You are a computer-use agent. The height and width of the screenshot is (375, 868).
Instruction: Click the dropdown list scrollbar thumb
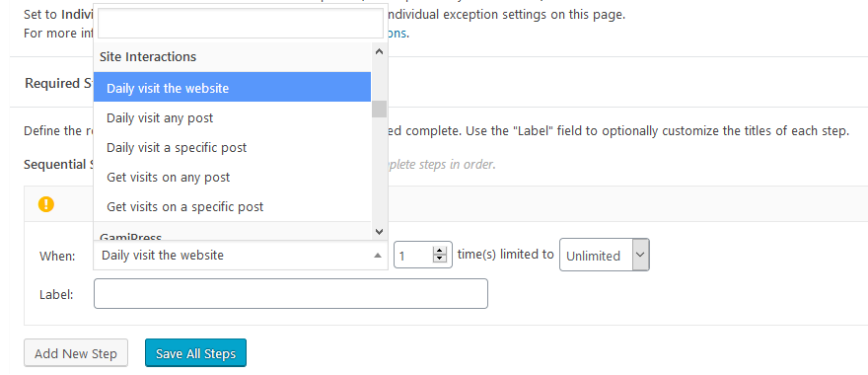[x=379, y=109]
